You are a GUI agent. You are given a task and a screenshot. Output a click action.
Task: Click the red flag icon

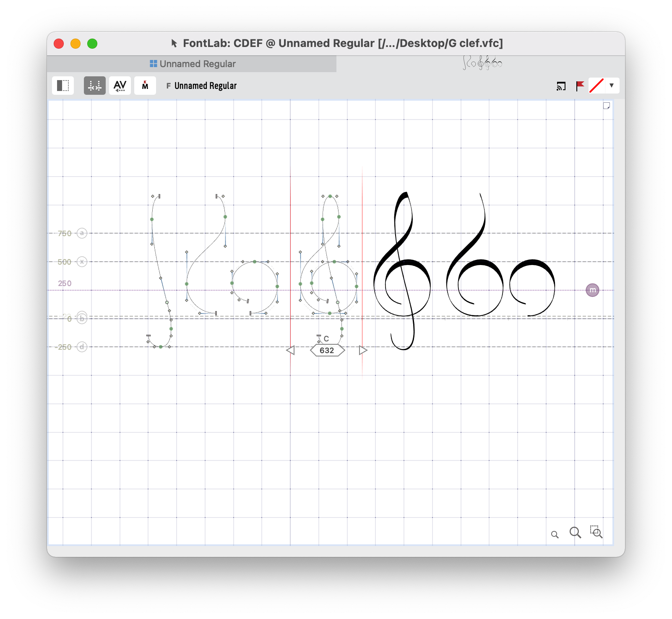580,86
